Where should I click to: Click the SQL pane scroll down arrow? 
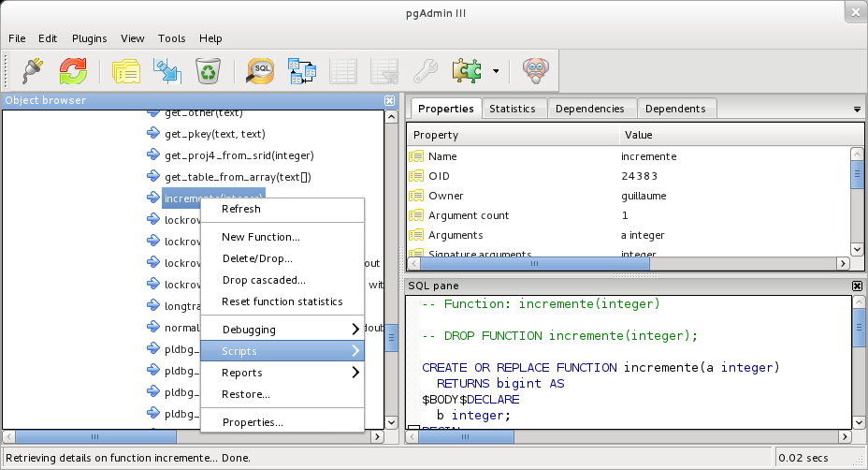[x=859, y=422]
